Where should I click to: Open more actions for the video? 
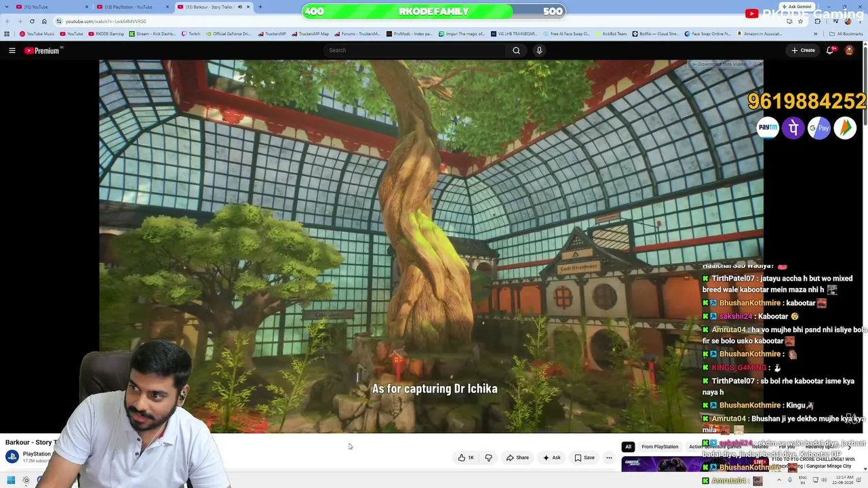(609, 457)
